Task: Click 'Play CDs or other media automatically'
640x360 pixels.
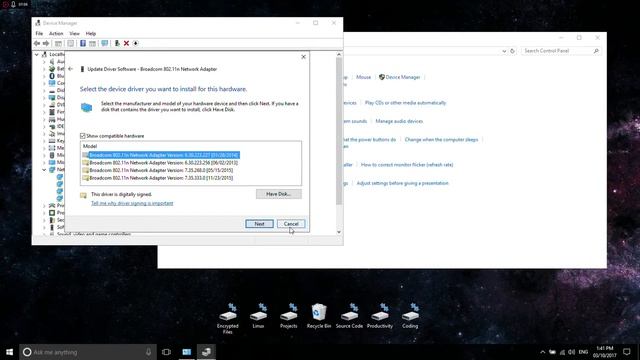Action: [x=405, y=103]
